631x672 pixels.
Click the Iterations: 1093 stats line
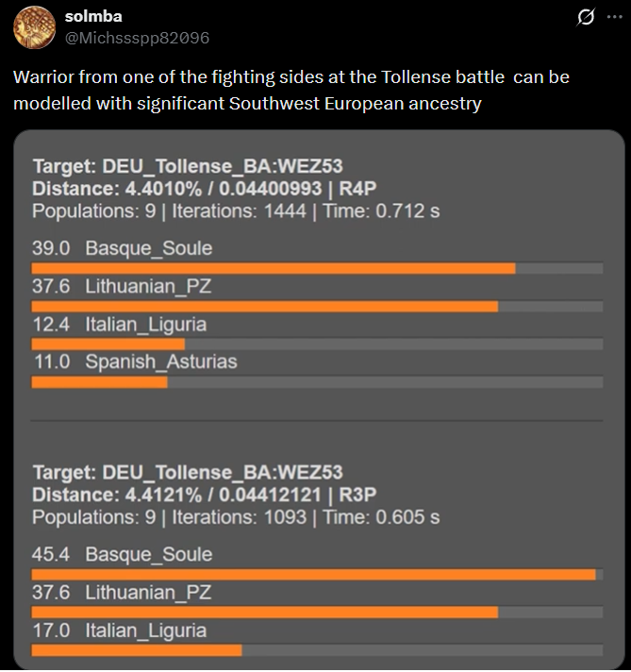pos(236,516)
